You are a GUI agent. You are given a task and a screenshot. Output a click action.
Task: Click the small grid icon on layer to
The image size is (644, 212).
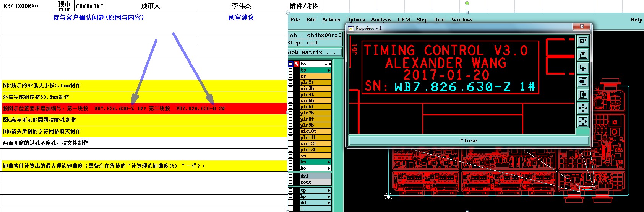coord(329,64)
